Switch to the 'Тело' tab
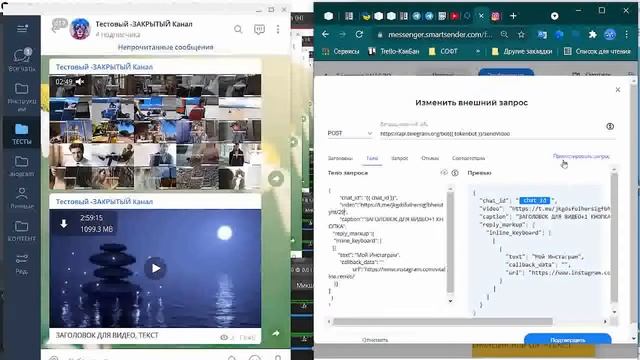 click(372, 158)
